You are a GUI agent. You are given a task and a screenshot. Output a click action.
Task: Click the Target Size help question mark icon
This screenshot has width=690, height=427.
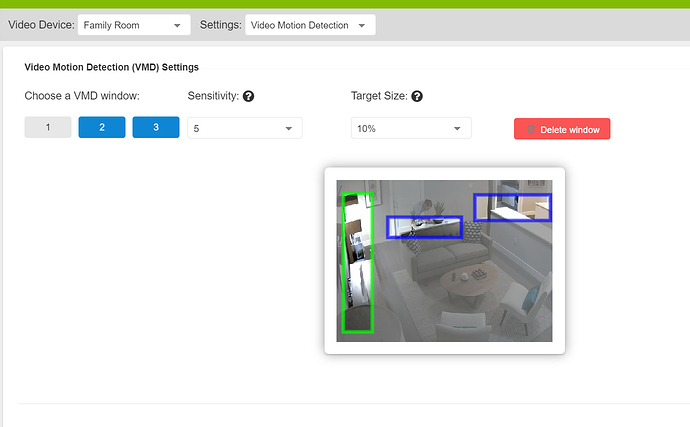[x=417, y=97]
